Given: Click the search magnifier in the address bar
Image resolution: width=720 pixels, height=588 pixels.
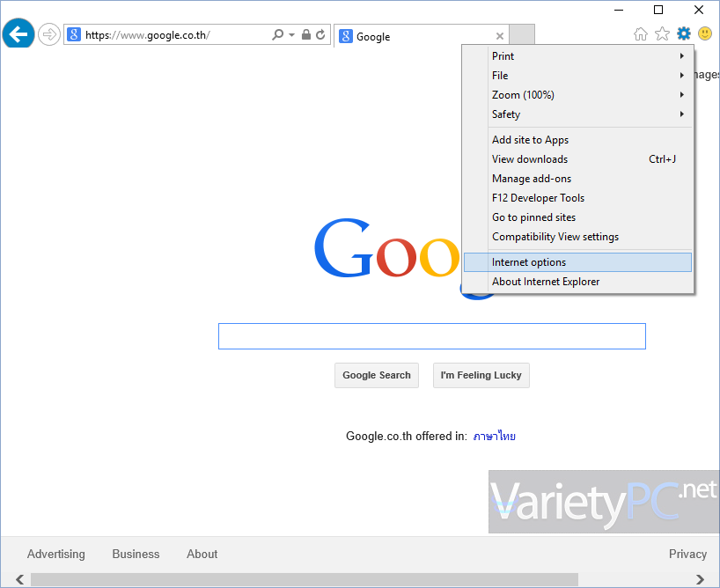Looking at the screenshot, I should pyautogui.click(x=277, y=34).
